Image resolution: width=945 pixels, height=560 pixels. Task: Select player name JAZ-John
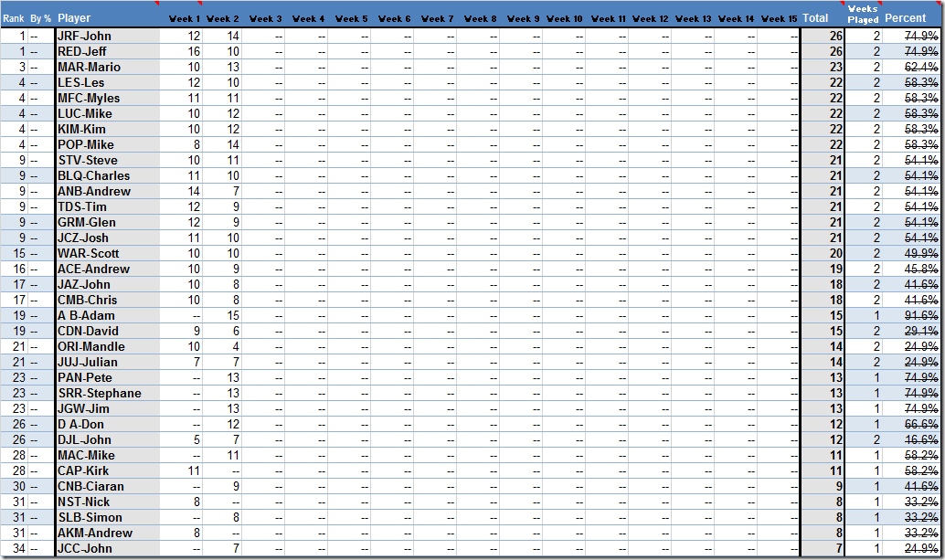[x=84, y=285]
